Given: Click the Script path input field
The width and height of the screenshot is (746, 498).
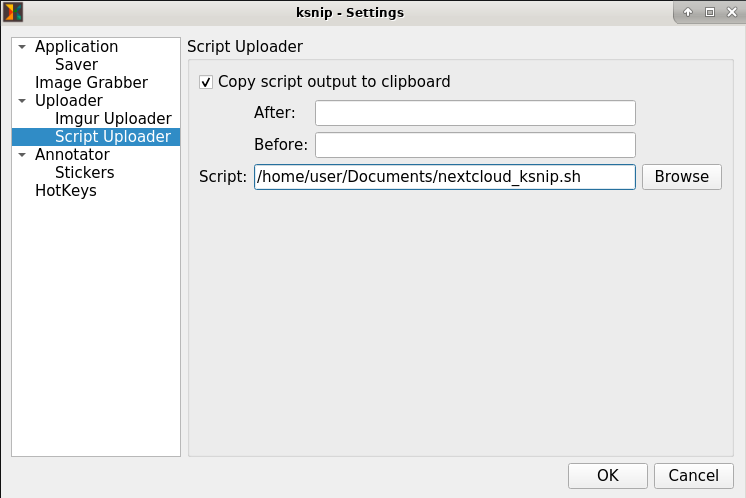Looking at the screenshot, I should (x=444, y=177).
